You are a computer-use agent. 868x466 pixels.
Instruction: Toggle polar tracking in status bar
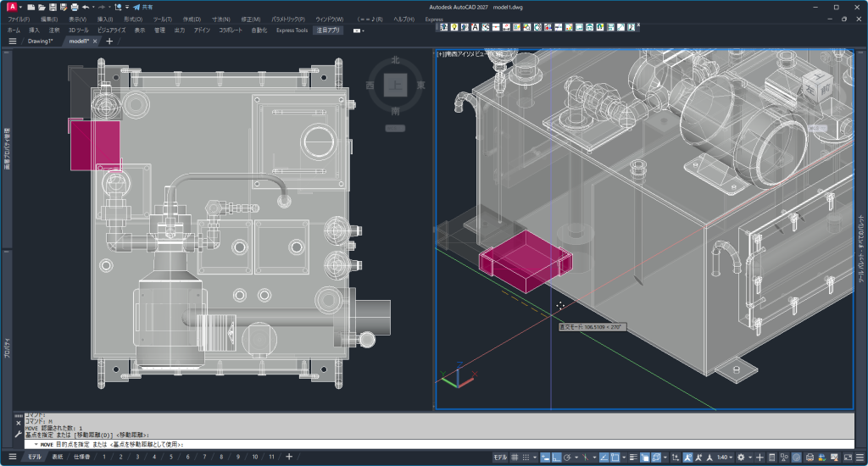[x=566, y=458]
